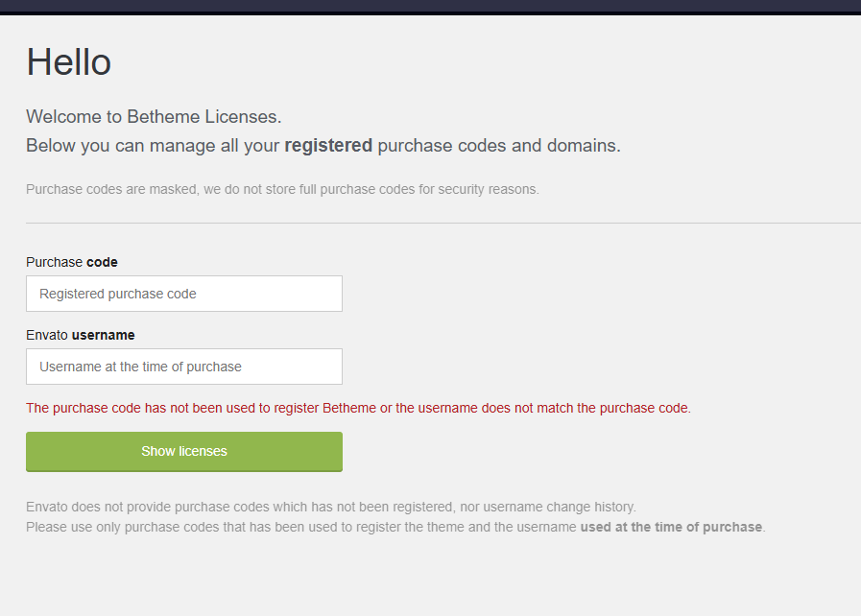Viewport: 861px width, 616px height.
Task: Click the "Envato username" field label
Action: pos(81,335)
